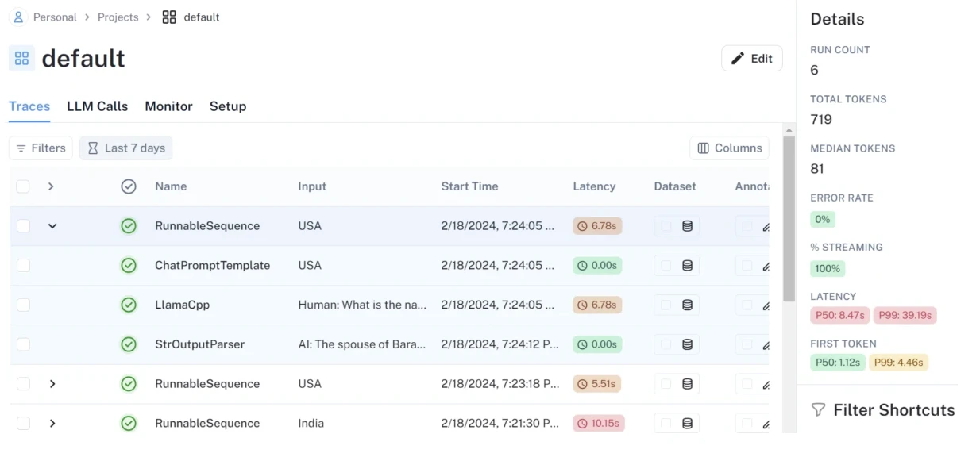Click success check icon on India row
The width and height of the screenshot is (980, 457).
click(129, 424)
